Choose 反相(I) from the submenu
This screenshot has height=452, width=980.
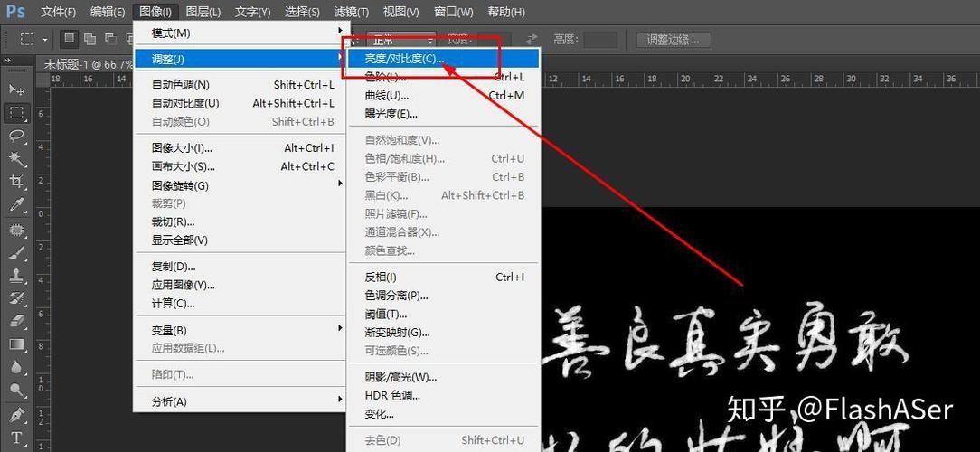(443, 277)
